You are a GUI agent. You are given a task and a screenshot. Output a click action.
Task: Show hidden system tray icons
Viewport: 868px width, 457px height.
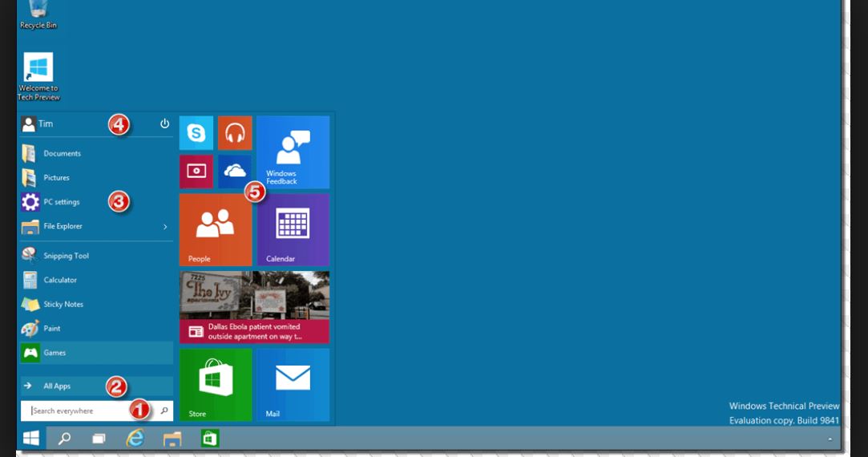pos(830,439)
